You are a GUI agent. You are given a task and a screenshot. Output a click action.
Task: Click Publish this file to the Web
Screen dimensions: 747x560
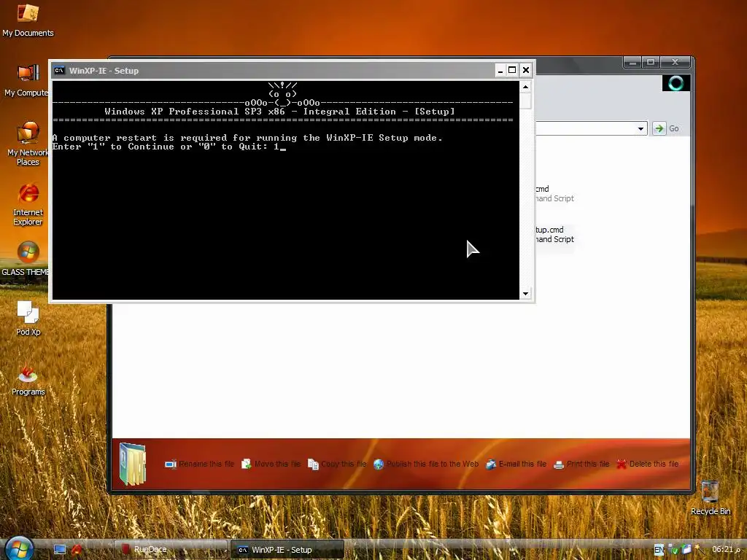pyautogui.click(x=426, y=464)
